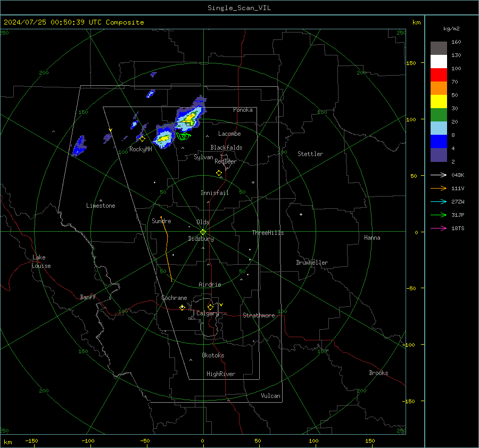
Task: Click the Lacombe city label
Action: coord(229,134)
